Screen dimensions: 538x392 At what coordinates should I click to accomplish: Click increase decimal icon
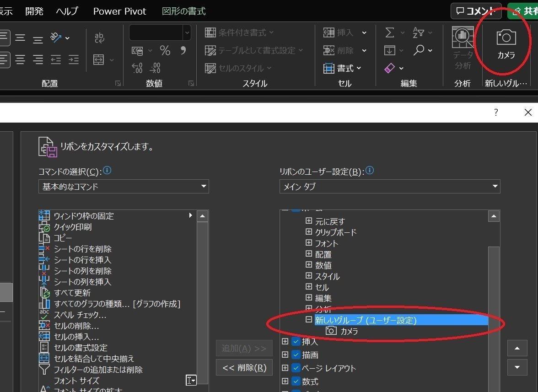(137, 68)
